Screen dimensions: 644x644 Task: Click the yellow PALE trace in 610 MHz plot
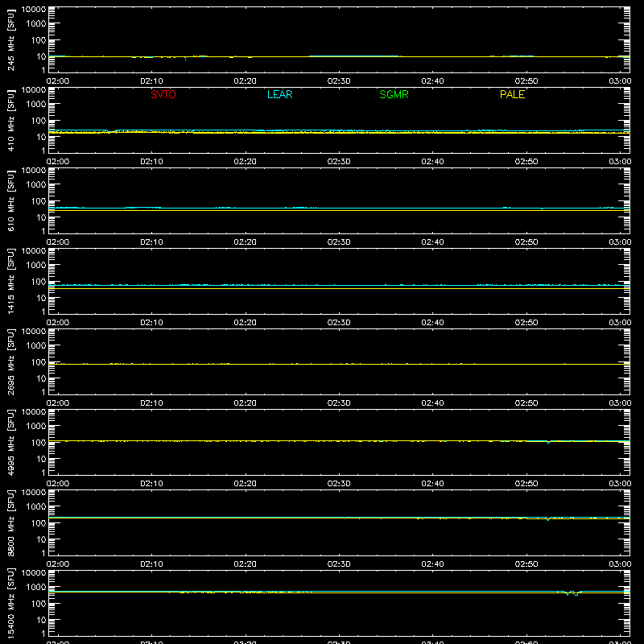pyautogui.click(x=339, y=210)
